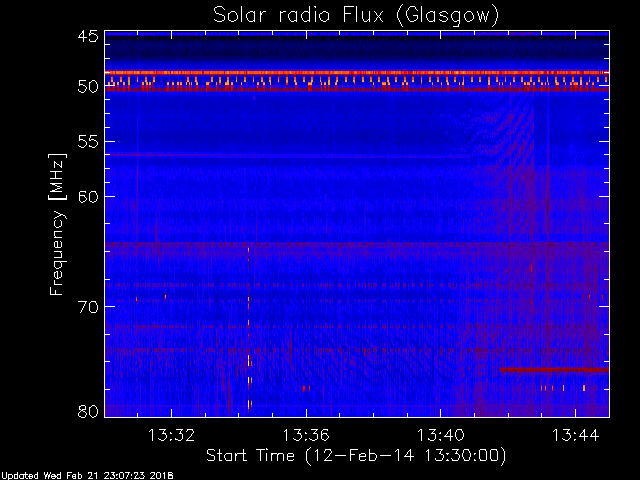Click the 70 MHz frequency tick label
640x480 pixels.
coord(88,307)
